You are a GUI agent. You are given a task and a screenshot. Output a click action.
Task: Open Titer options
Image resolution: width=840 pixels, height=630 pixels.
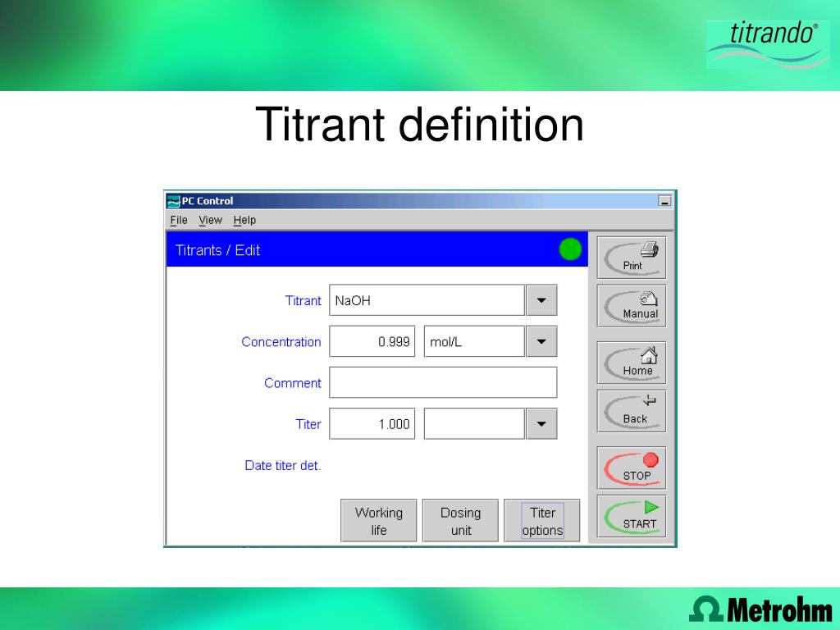542,521
